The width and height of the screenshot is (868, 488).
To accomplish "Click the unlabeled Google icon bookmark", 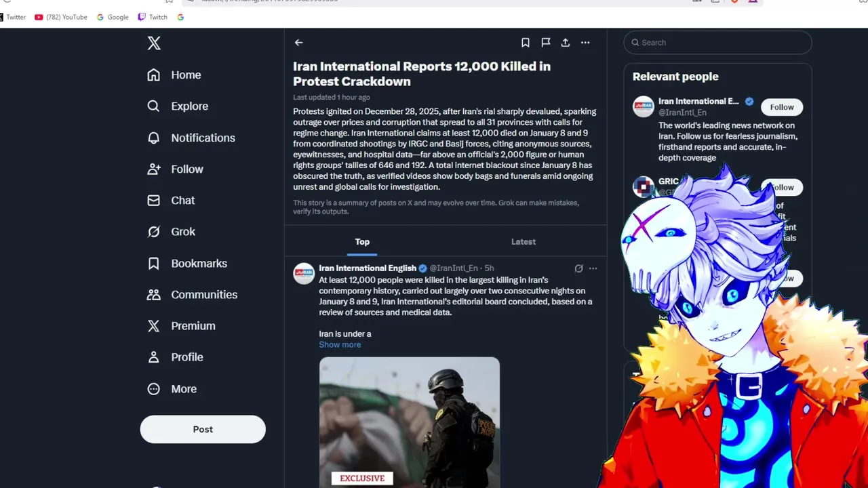I will click(180, 17).
